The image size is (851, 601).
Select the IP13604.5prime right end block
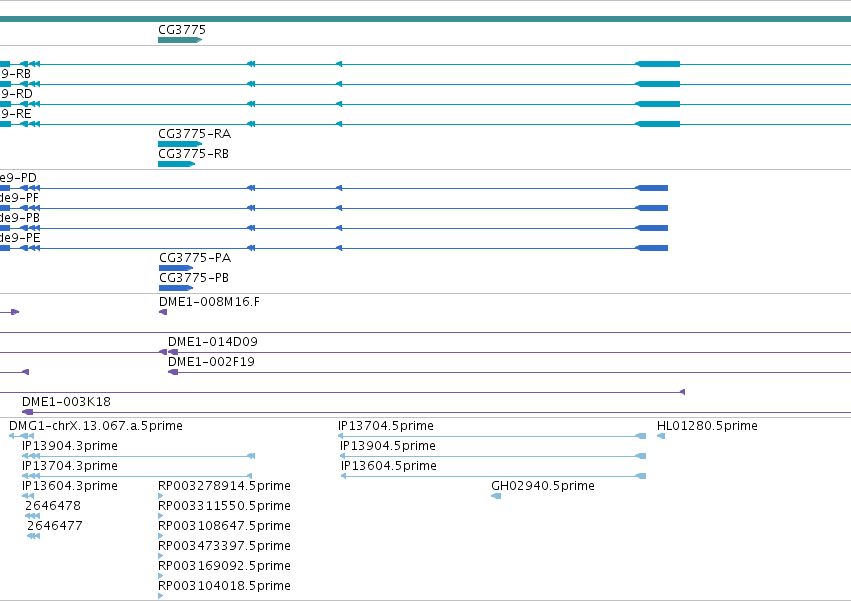click(640, 476)
